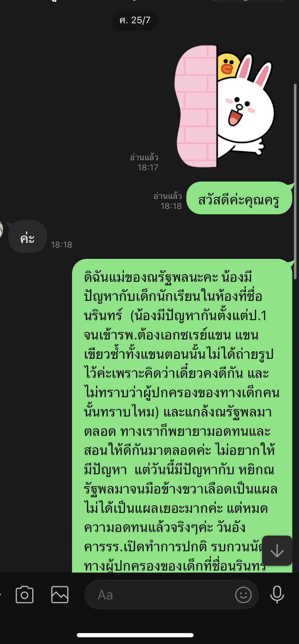Tap the partially visible plus icon beside camera

pos(1,594)
